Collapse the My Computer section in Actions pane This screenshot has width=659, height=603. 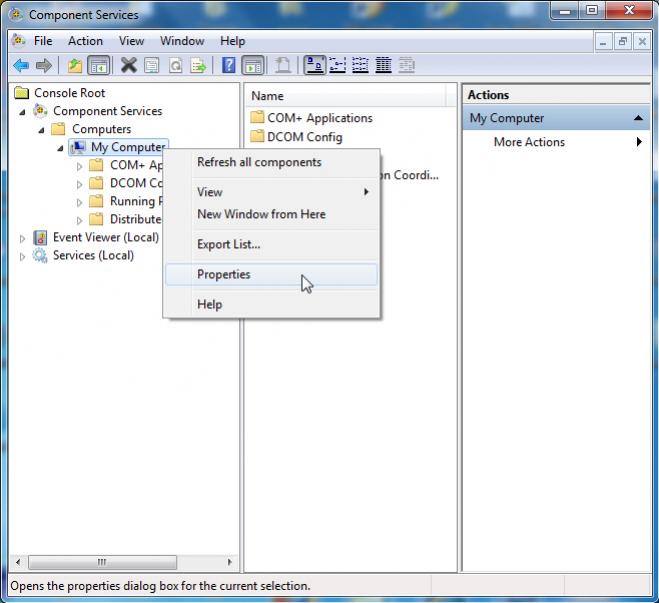[x=638, y=118]
